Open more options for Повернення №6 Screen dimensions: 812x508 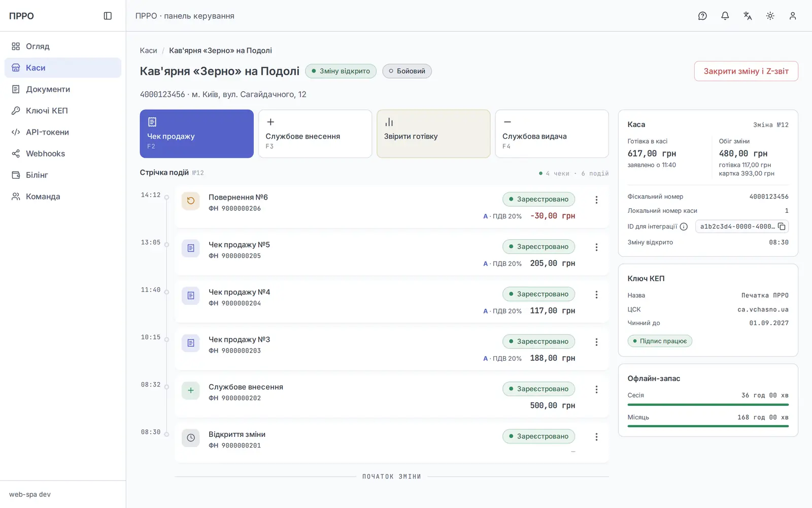click(596, 200)
